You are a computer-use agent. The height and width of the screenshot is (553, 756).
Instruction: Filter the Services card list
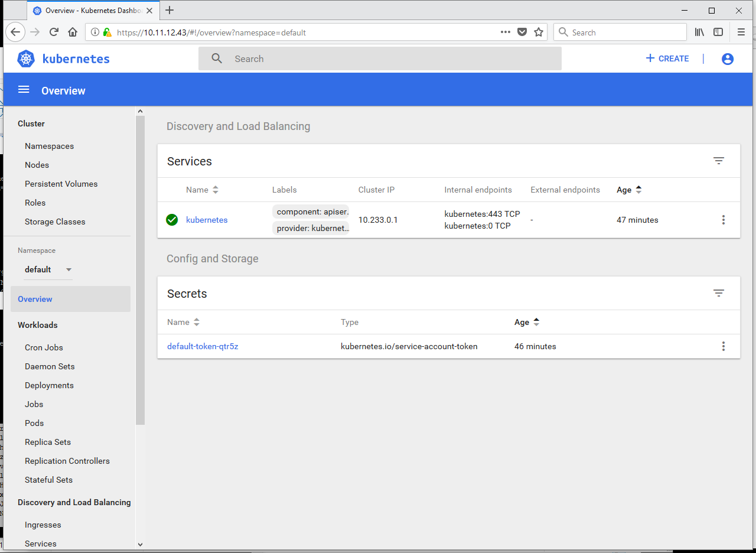719,161
